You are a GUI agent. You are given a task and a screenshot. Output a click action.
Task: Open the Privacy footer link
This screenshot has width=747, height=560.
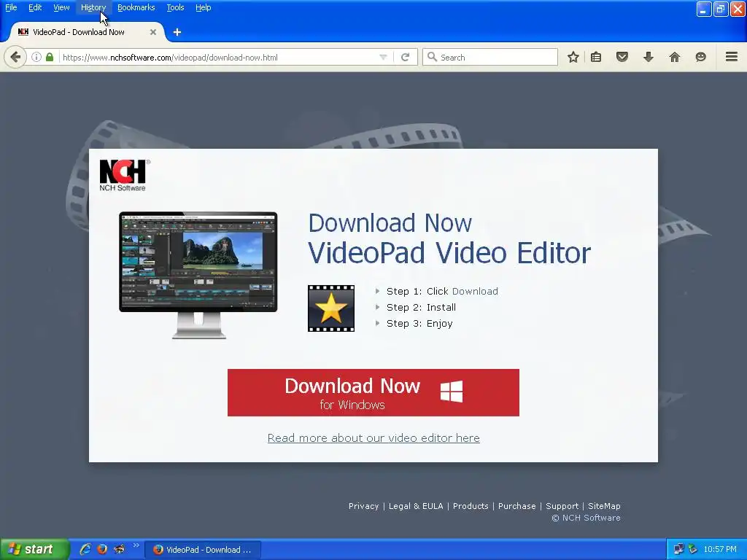[x=363, y=506]
